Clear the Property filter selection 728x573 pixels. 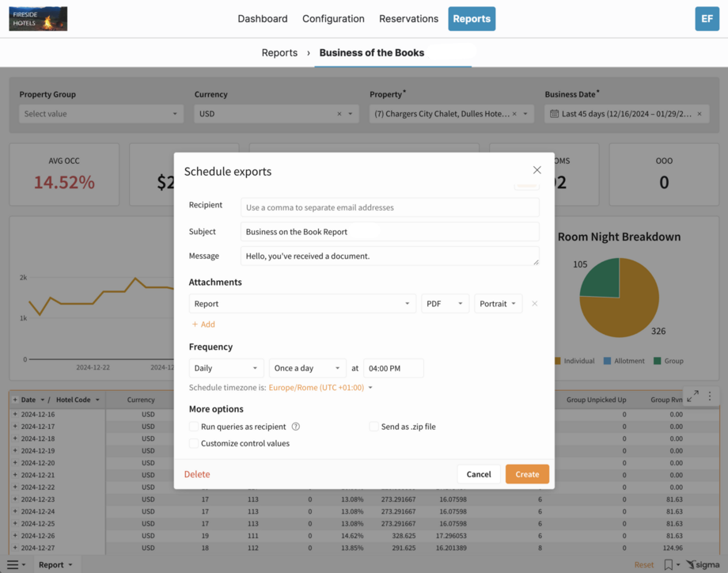(x=514, y=114)
